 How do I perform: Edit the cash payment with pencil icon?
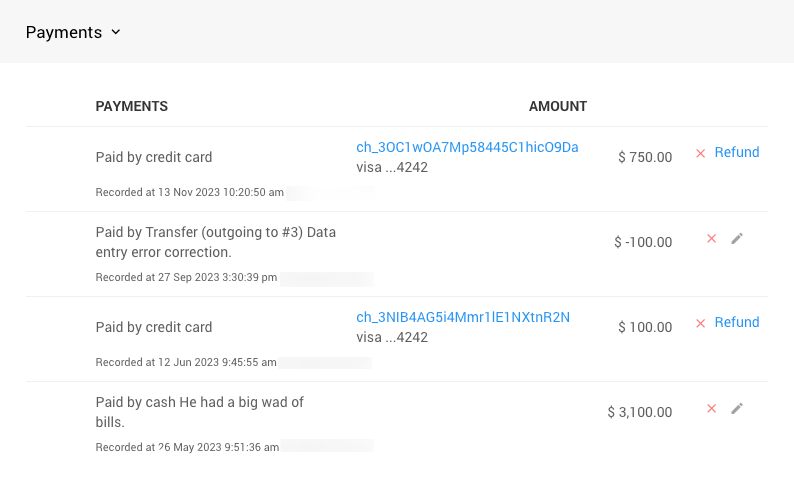(x=737, y=408)
